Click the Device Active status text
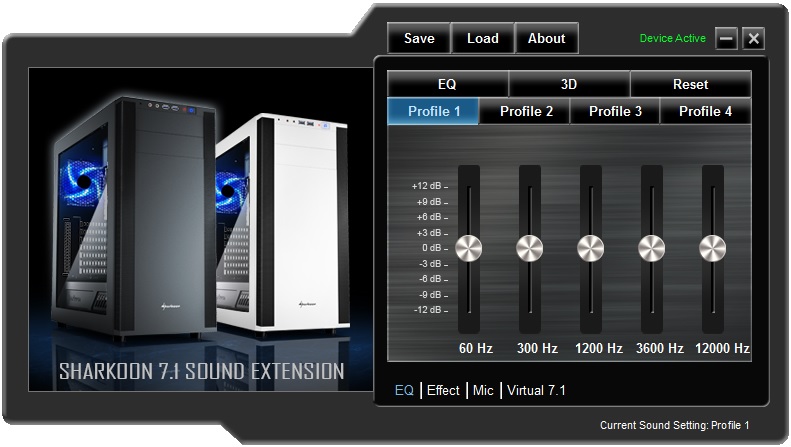791x447 pixels. coord(672,38)
